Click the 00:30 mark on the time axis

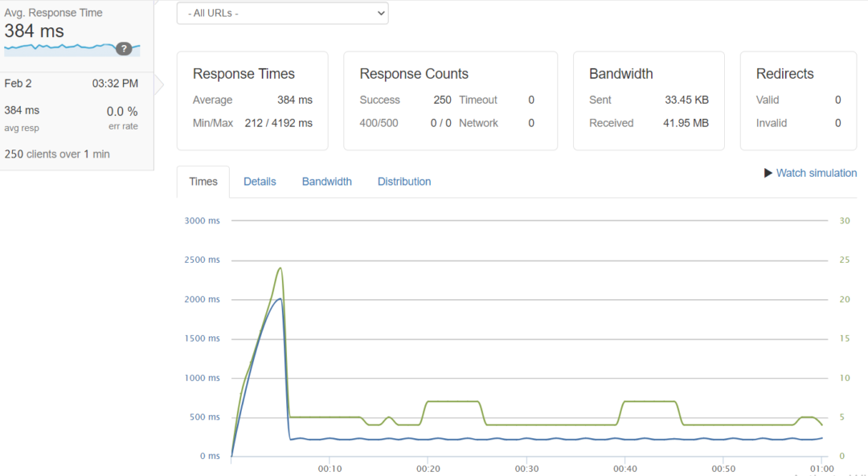[x=527, y=468]
